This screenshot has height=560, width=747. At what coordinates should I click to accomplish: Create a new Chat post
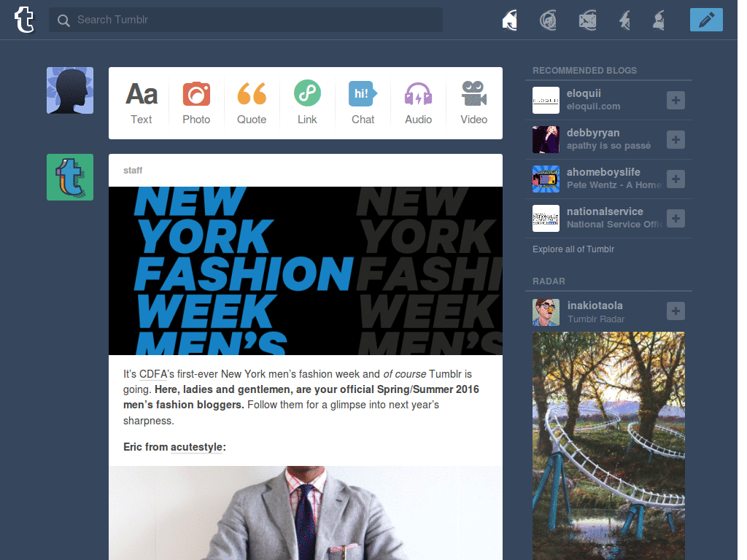[363, 103]
